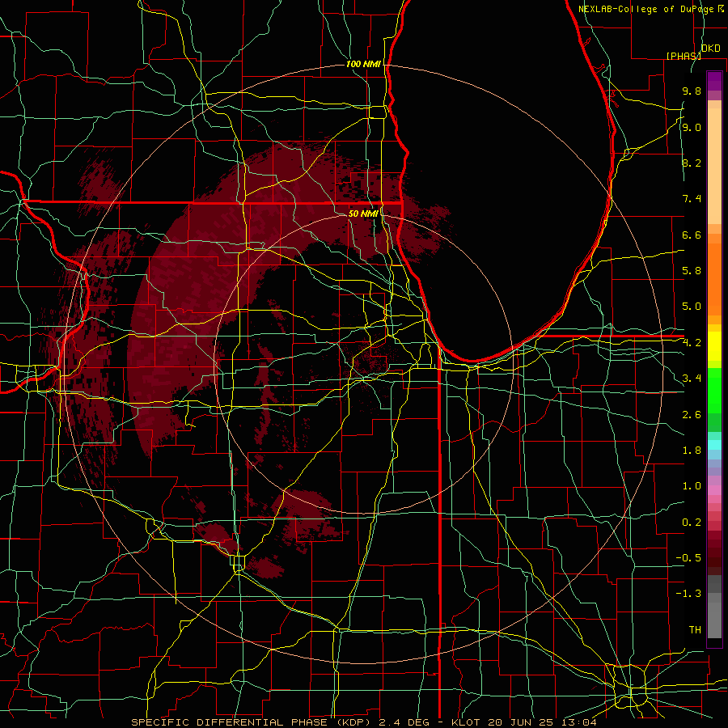Image resolution: width=728 pixels, height=728 pixels.
Task: Click the "100 NMI" range ring label
Action: [x=363, y=64]
